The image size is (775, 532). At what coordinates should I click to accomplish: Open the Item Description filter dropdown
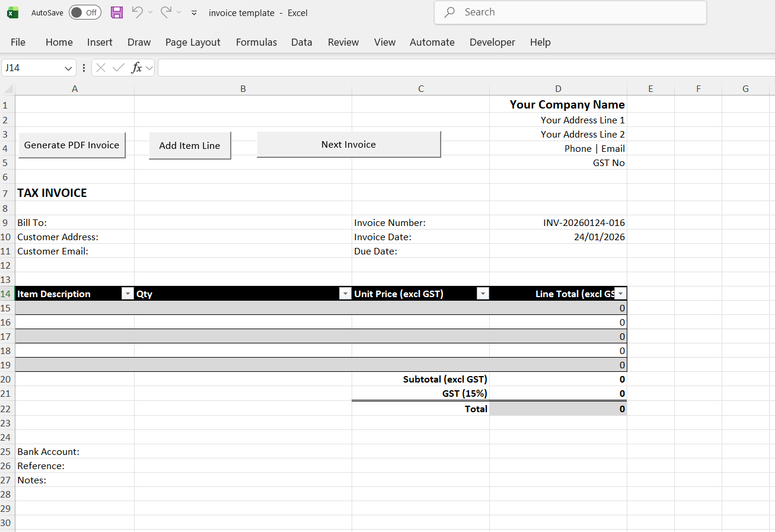tap(127, 294)
